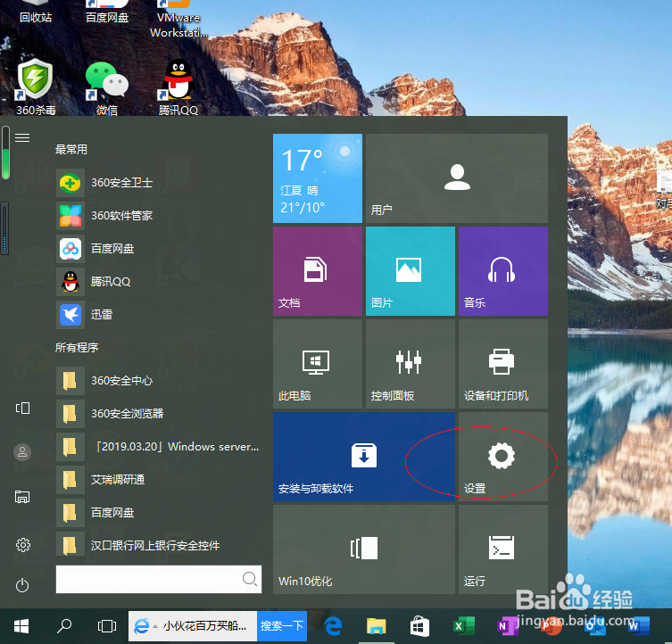Click the Windows Start button
672x644 pixels.
[x=21, y=626]
